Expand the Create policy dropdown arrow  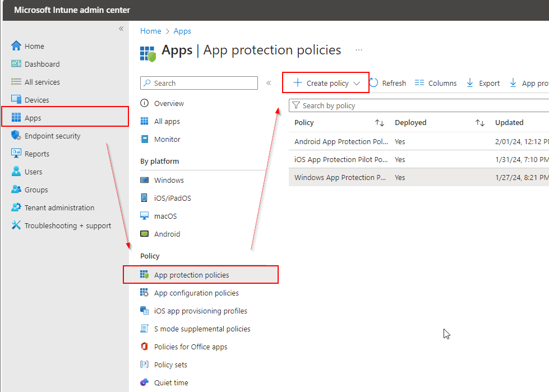point(357,82)
